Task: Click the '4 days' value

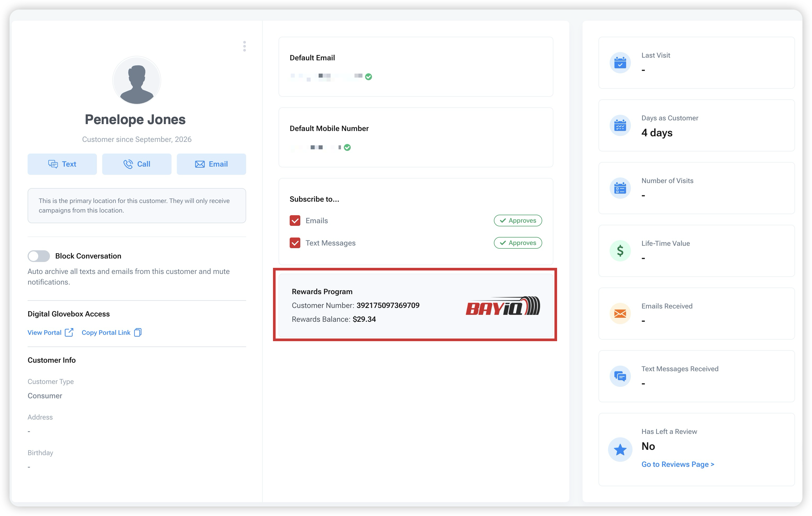Action: pyautogui.click(x=657, y=133)
